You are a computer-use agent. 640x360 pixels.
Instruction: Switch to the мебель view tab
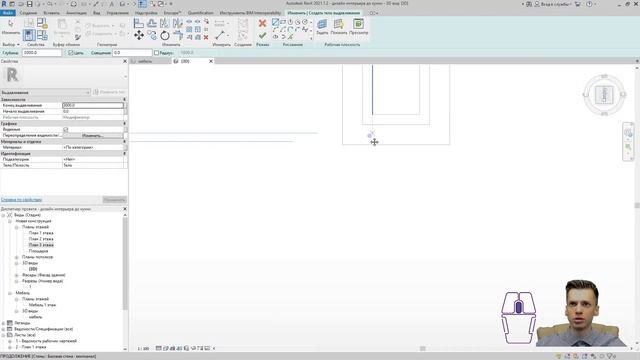(x=145, y=61)
